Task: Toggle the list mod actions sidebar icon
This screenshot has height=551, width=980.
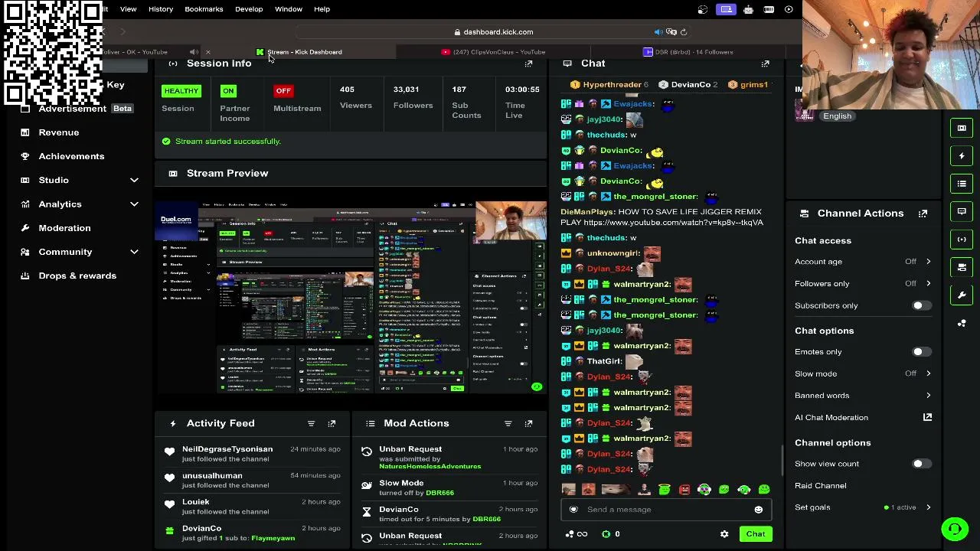Action: 962,184
